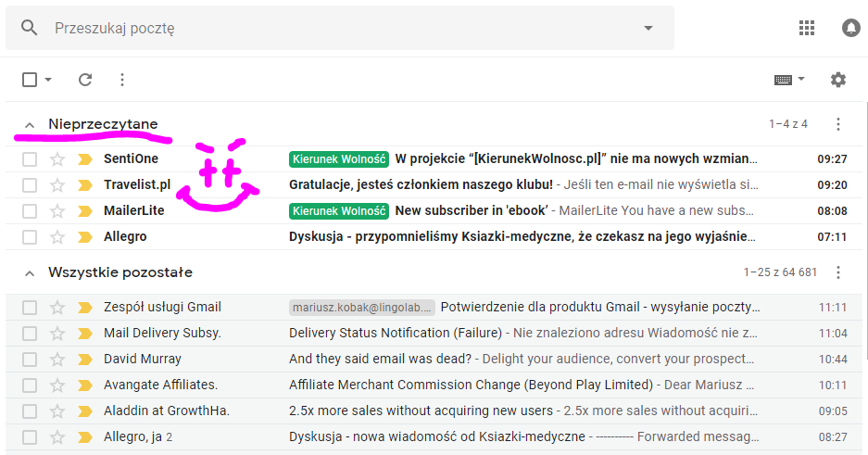The height and width of the screenshot is (455, 868).
Task: Click the refresh inbox icon
Action: point(85,80)
